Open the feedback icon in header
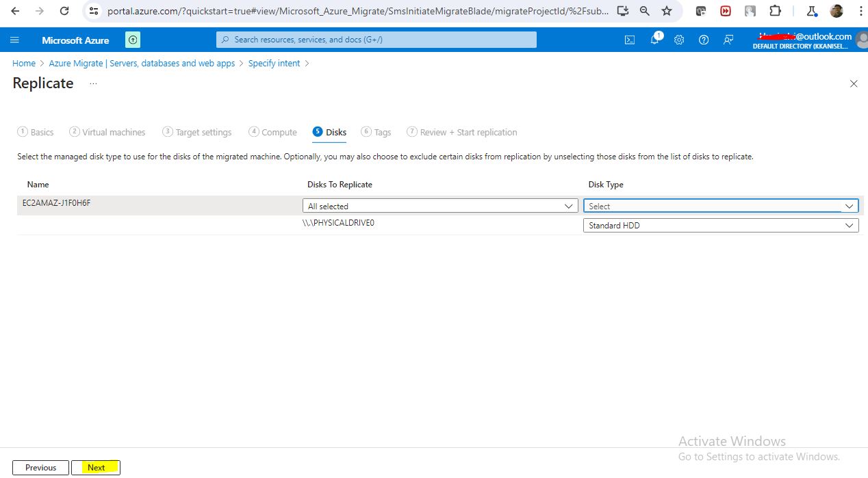 (728, 40)
